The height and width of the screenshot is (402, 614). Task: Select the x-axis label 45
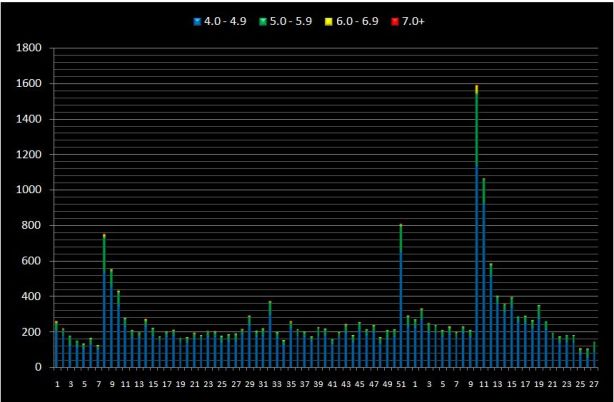coord(360,383)
